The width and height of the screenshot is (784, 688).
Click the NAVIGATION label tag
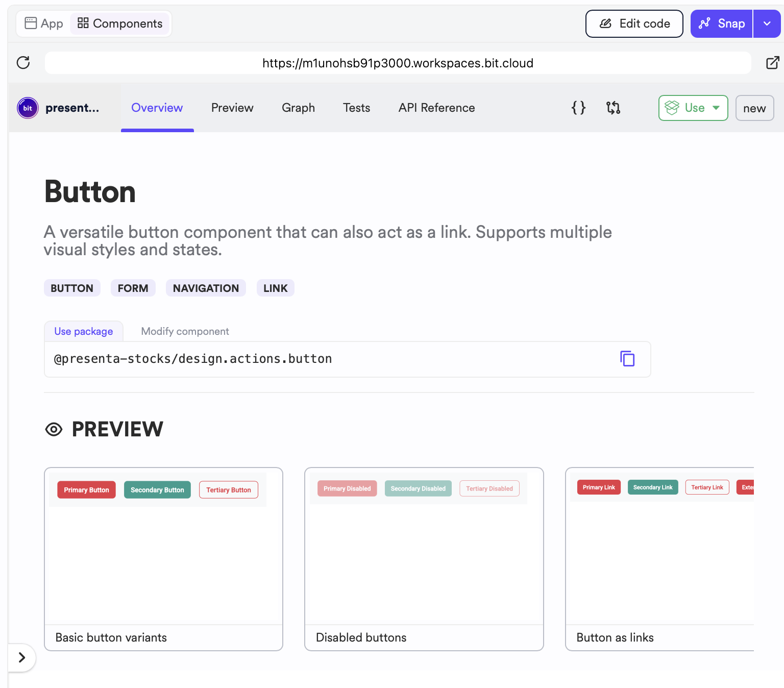206,288
